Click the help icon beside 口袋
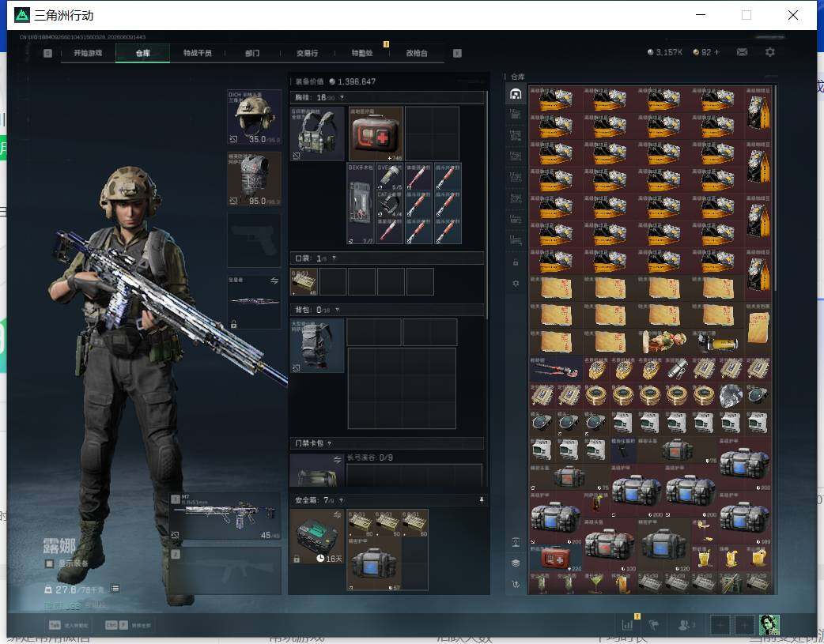 click(x=334, y=258)
